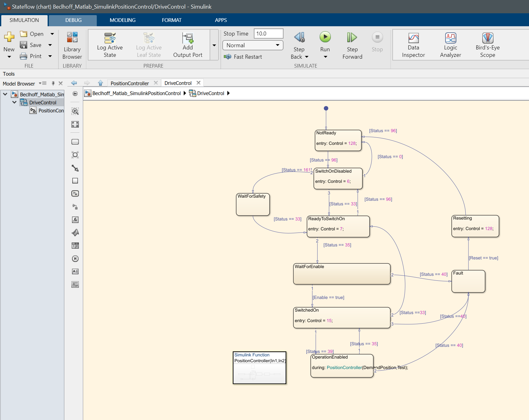Collapse Beclhoff_Matlab_Sim tree node
The image size is (529, 420).
(5, 94)
